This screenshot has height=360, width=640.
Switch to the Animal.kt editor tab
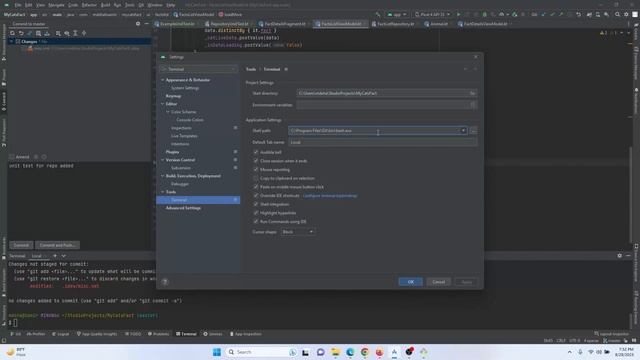coord(436,24)
